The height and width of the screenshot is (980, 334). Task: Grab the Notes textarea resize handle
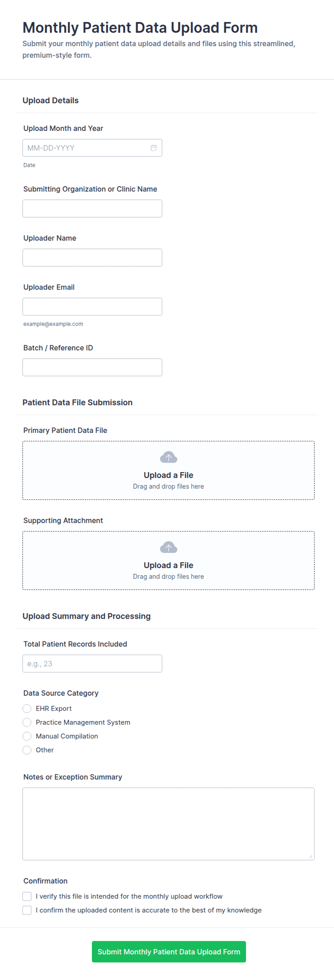pos(310,856)
